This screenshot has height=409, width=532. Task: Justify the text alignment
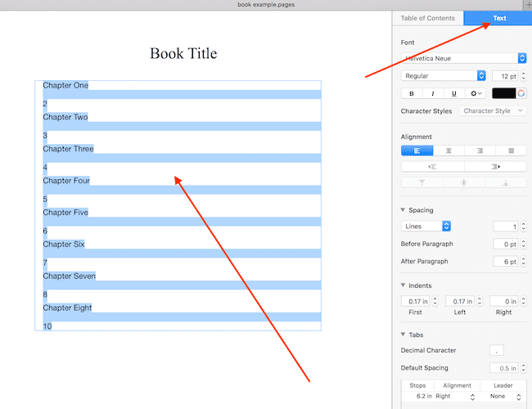(x=511, y=151)
